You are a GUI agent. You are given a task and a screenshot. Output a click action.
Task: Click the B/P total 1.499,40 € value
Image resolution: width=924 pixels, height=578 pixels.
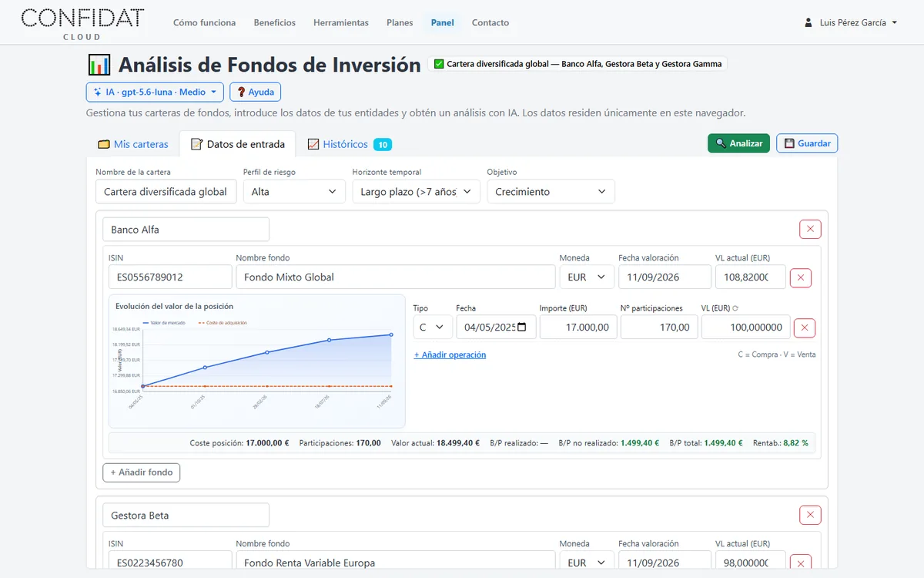click(x=721, y=443)
